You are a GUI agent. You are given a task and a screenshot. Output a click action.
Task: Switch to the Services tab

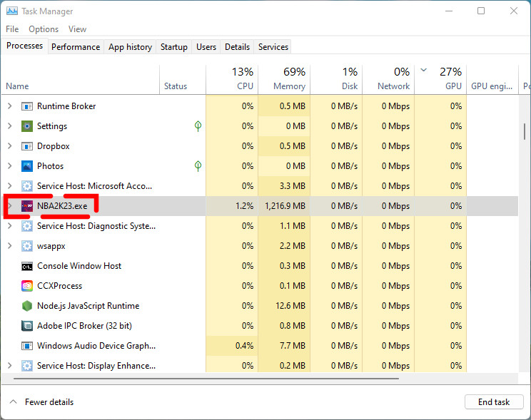coord(273,47)
